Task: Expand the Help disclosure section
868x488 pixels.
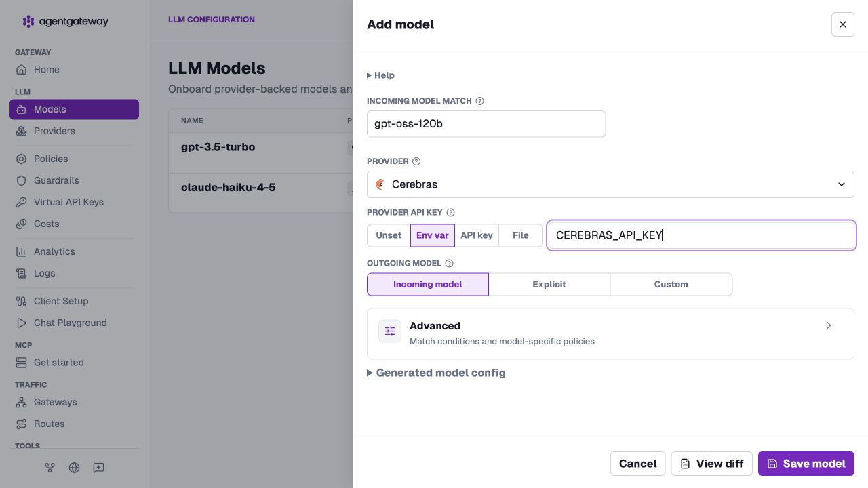Action: 381,75
